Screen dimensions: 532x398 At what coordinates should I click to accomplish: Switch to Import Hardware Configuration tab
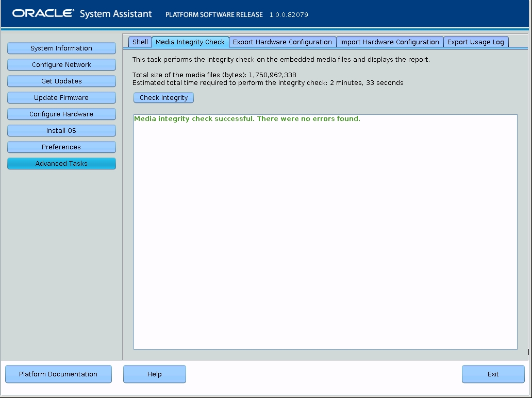390,42
